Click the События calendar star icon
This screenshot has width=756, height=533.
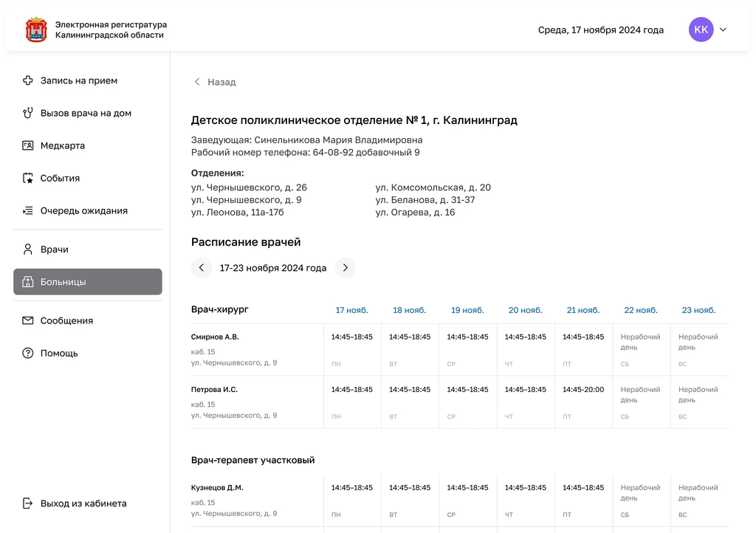[28, 178]
